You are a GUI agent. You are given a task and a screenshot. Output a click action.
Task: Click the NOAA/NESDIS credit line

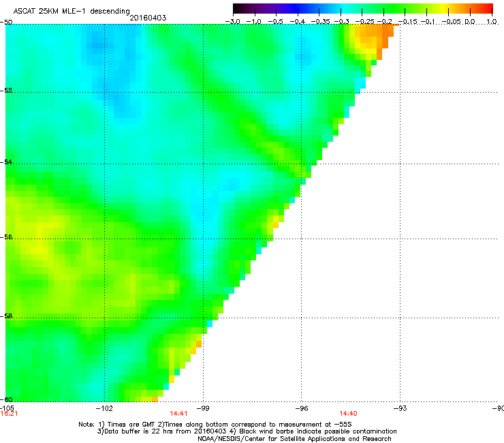click(x=294, y=439)
